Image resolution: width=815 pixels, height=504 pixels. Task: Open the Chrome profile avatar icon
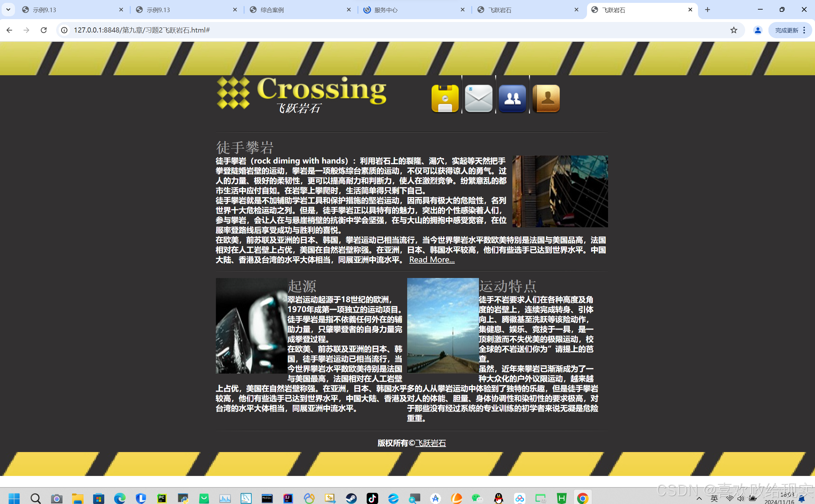pyautogui.click(x=757, y=30)
